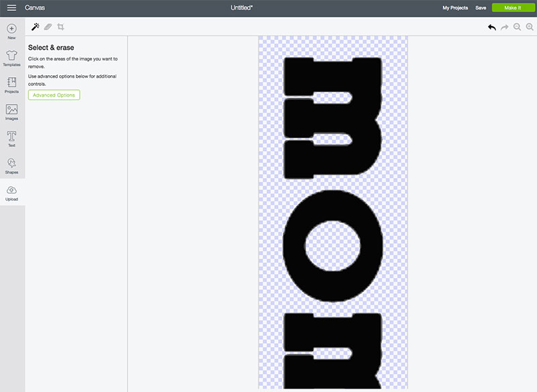Zoom out of the image preview
Viewport: 537px width, 392px height.
[x=517, y=27]
